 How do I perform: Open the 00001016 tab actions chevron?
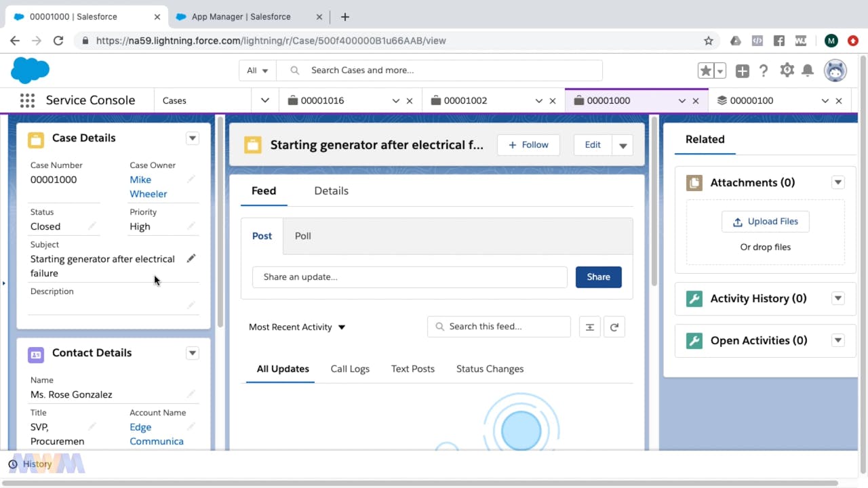coord(396,101)
